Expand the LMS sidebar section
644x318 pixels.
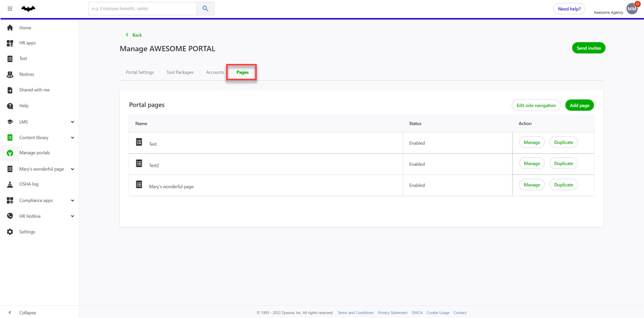pos(72,121)
